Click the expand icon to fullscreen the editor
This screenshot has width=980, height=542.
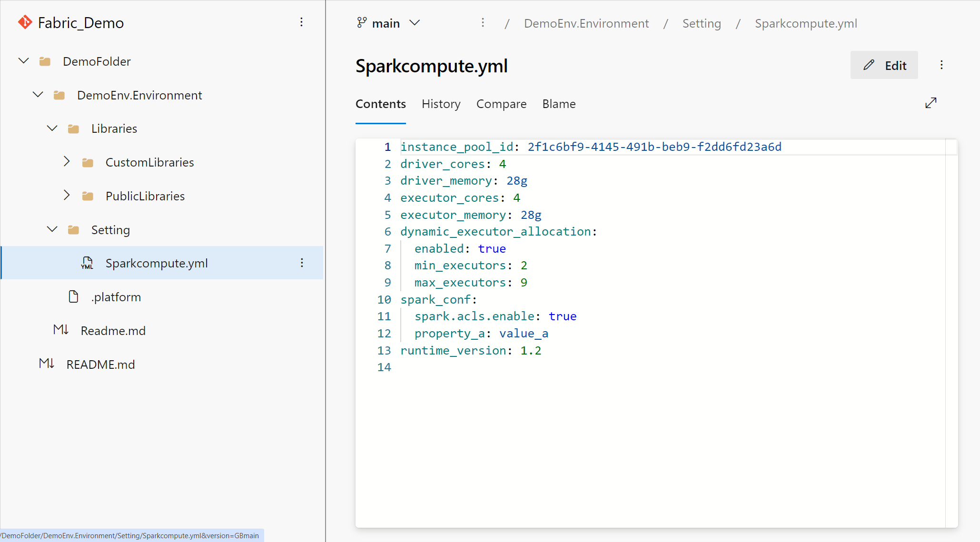click(x=932, y=103)
